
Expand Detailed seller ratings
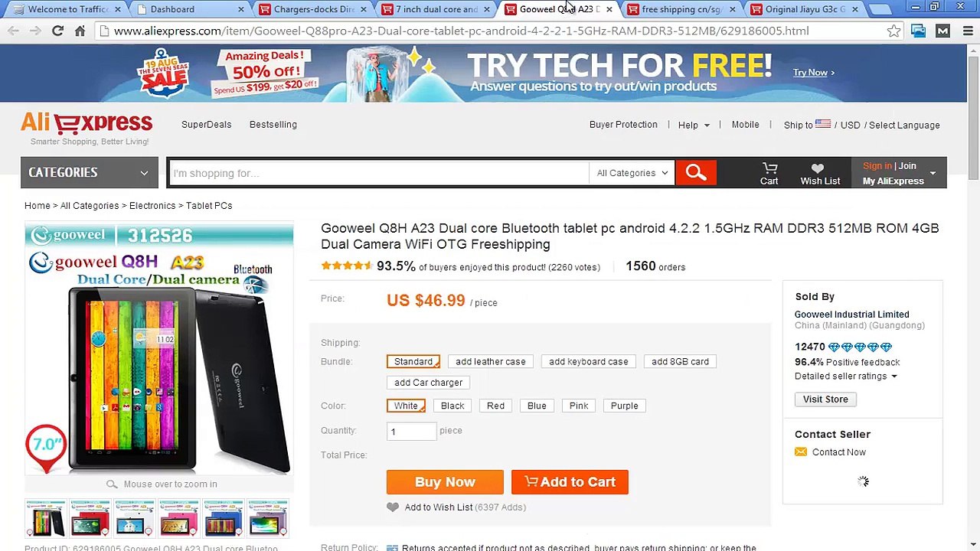coord(845,376)
